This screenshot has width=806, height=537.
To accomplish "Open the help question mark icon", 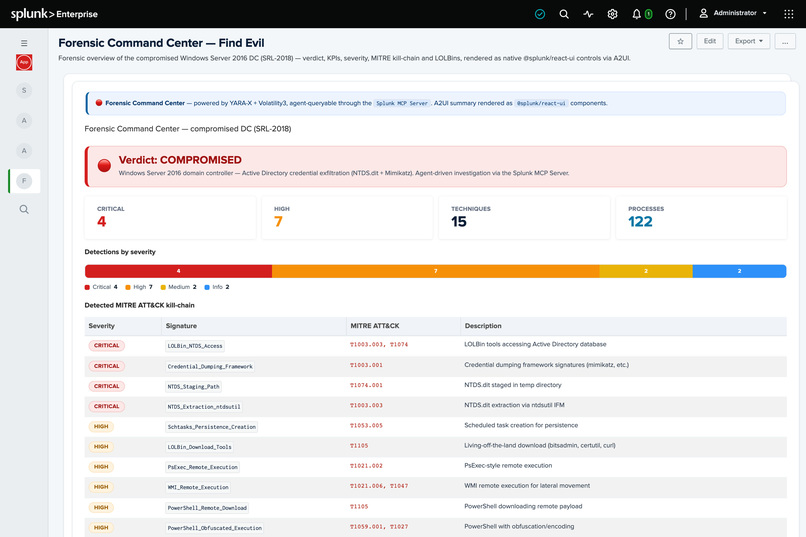I will pos(670,14).
